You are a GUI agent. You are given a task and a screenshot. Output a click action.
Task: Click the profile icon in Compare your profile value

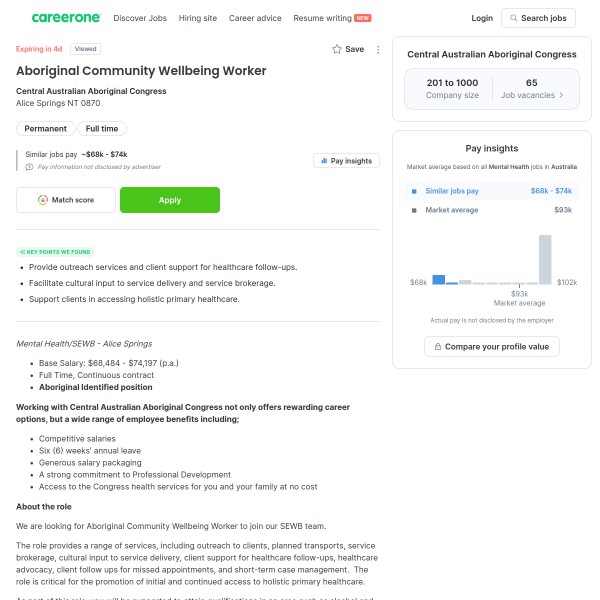click(436, 347)
